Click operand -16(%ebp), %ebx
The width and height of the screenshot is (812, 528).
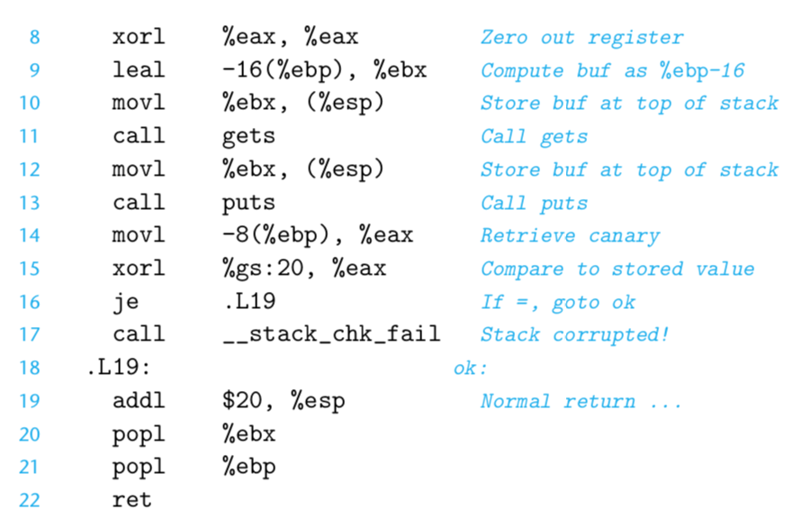tap(324, 71)
